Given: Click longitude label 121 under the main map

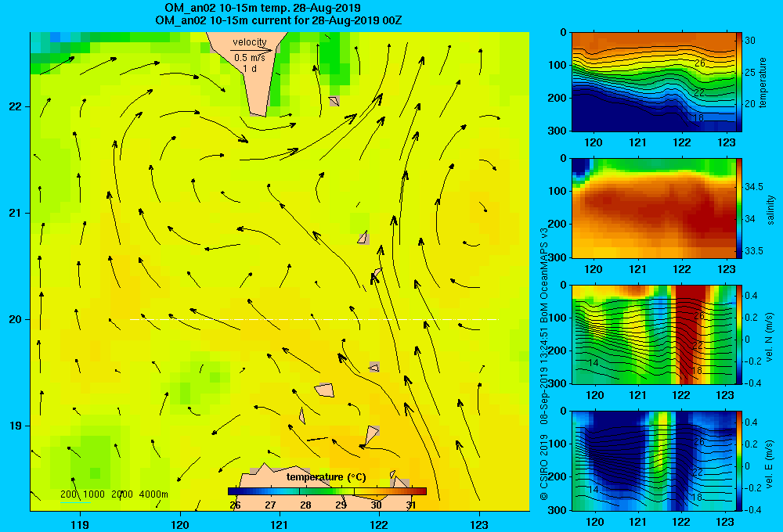Looking at the screenshot, I should click(x=280, y=524).
